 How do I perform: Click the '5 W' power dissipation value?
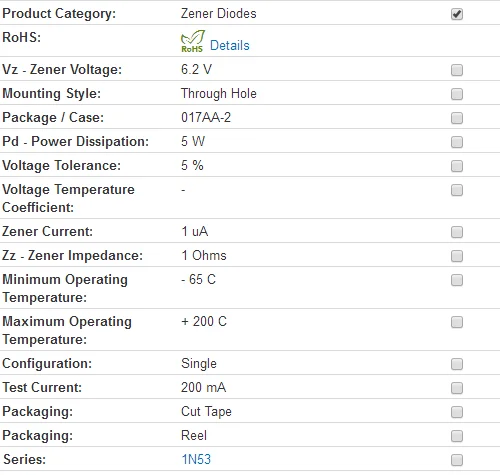point(193,141)
